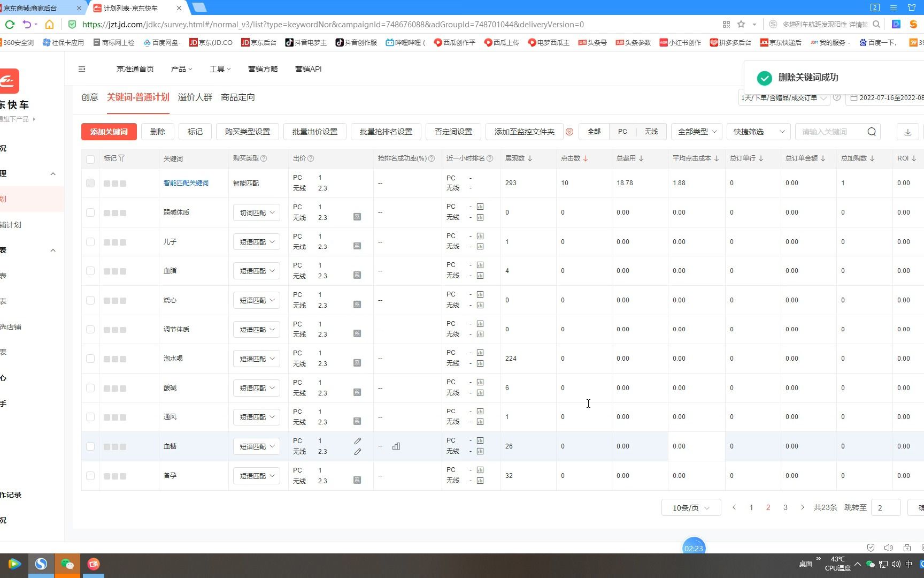Screen dimensions: 924x578
Task: Click the download icon beside keyword search
Action: click(907, 132)
